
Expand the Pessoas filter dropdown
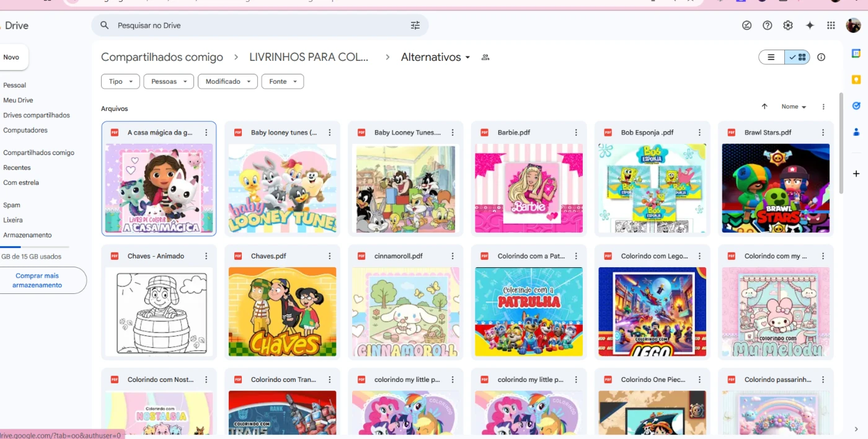click(x=169, y=81)
